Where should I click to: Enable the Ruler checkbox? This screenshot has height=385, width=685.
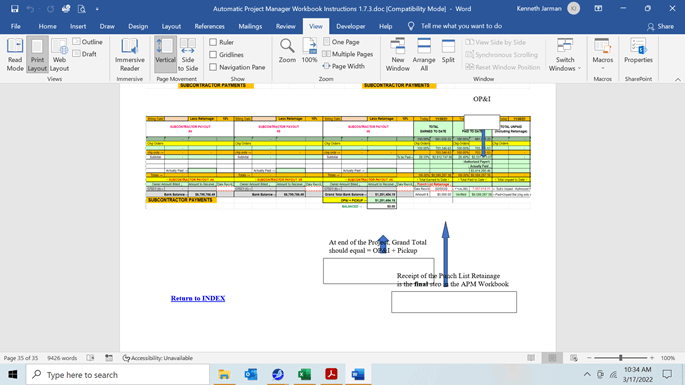tap(213, 42)
